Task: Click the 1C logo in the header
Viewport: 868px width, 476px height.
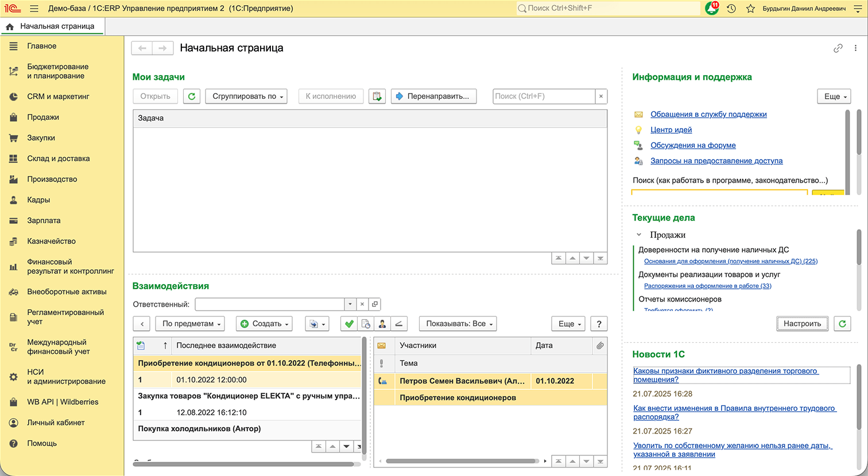Action: point(11,9)
